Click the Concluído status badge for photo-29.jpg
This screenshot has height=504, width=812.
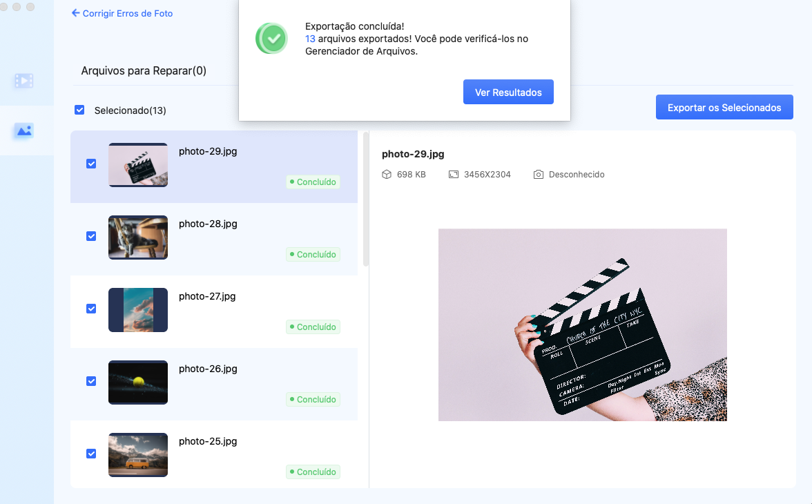(313, 182)
